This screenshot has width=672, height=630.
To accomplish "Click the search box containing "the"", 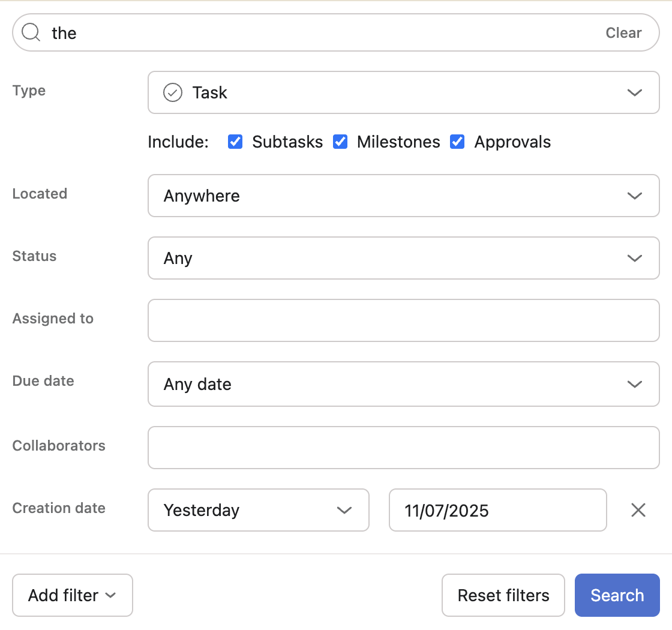I will pos(324,33).
